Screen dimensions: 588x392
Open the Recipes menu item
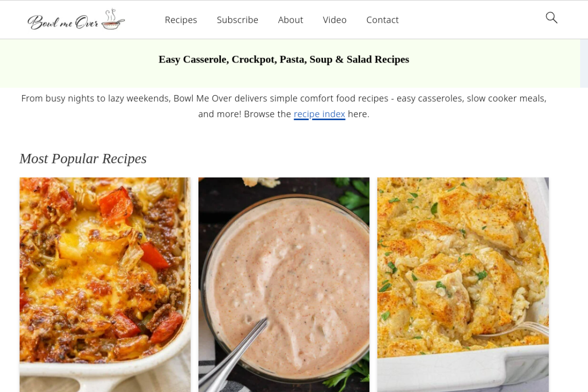[x=181, y=20]
